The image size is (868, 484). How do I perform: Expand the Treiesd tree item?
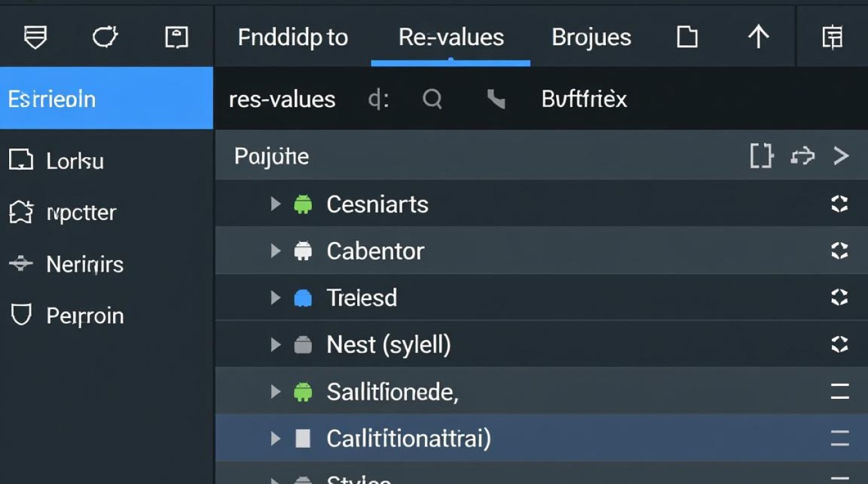276,297
